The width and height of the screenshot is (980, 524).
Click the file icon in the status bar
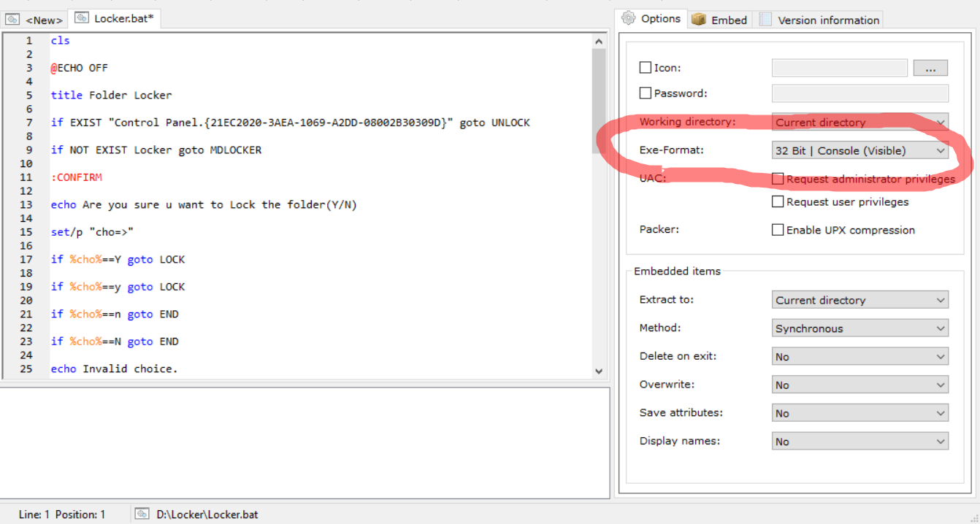(142, 513)
